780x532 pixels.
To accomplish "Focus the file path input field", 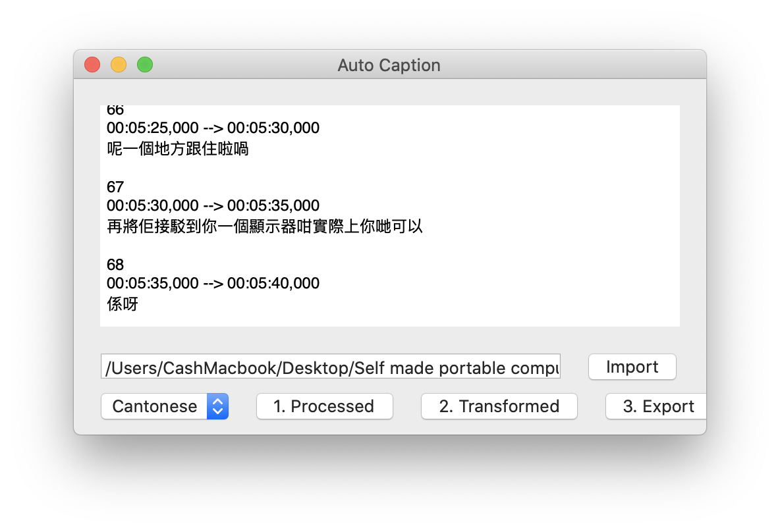I will tap(330, 367).
